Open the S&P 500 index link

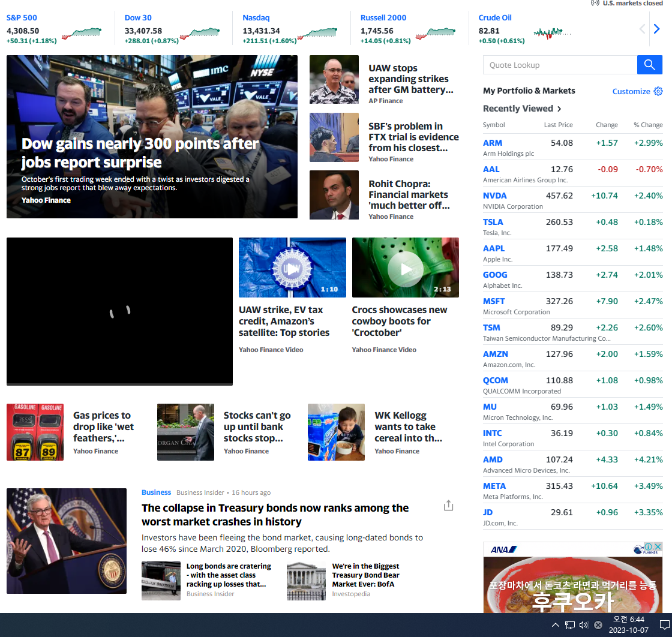pyautogui.click(x=22, y=17)
